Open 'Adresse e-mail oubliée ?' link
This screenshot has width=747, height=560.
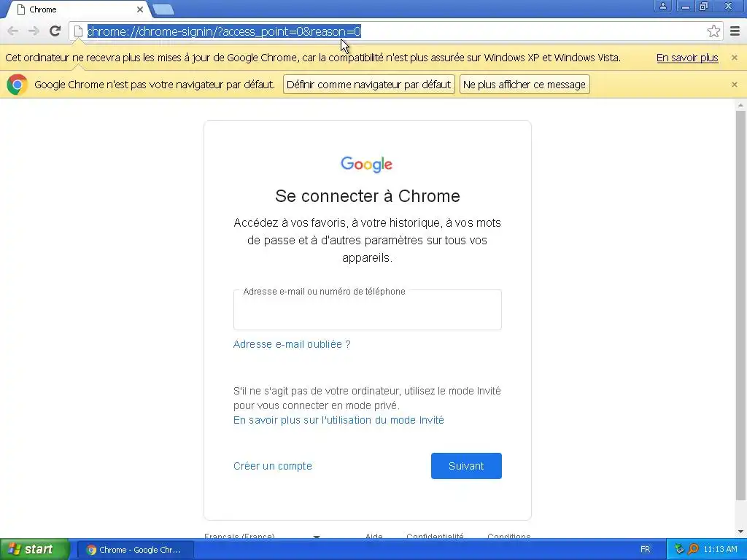click(x=292, y=344)
